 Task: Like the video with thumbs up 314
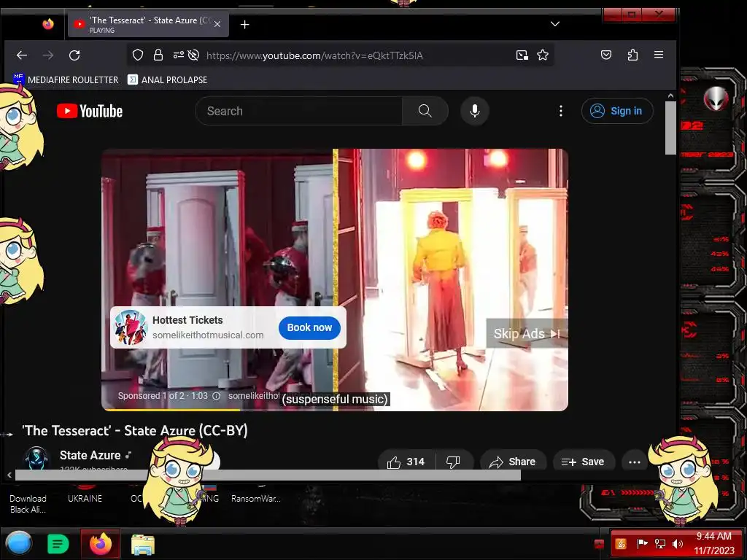406,462
